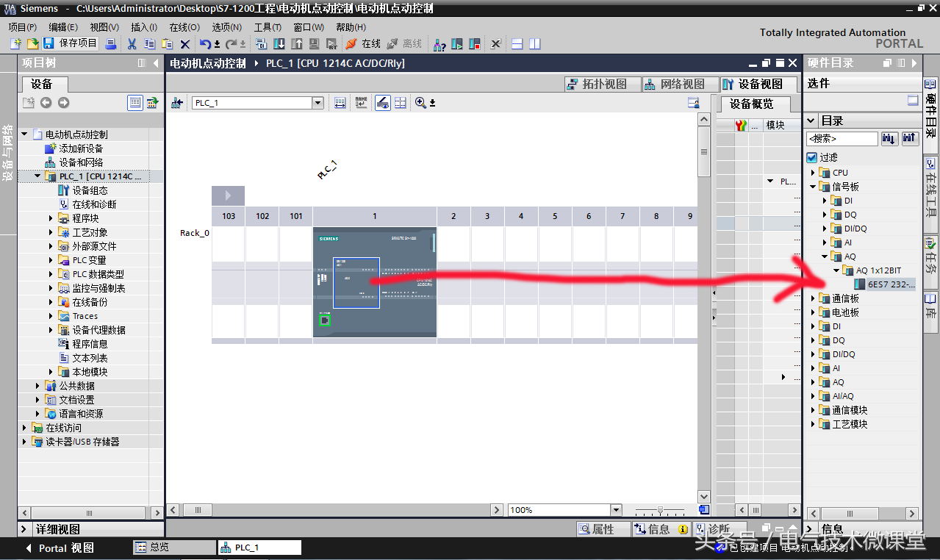Open an existing project via toolbar icon

tap(32, 43)
